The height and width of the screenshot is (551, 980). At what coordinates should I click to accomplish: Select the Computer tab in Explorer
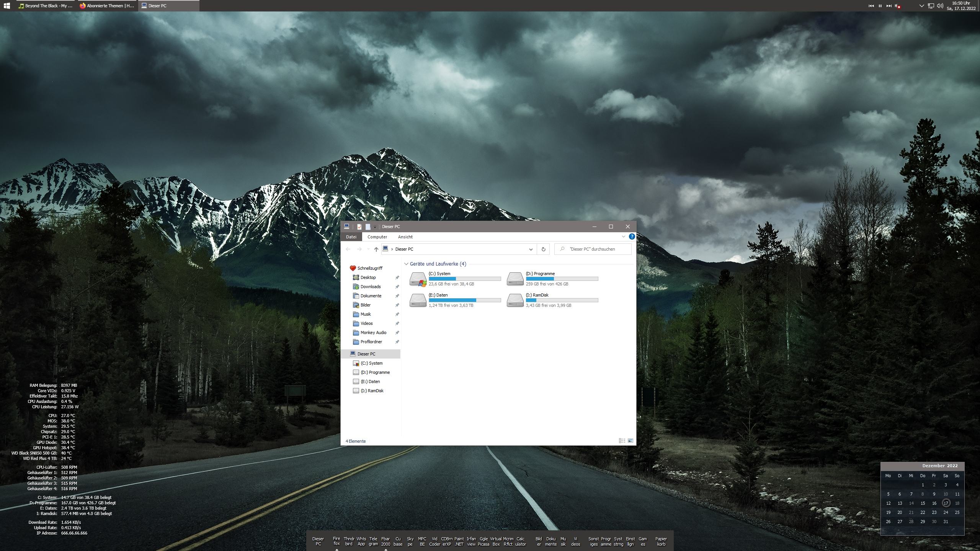pyautogui.click(x=377, y=236)
